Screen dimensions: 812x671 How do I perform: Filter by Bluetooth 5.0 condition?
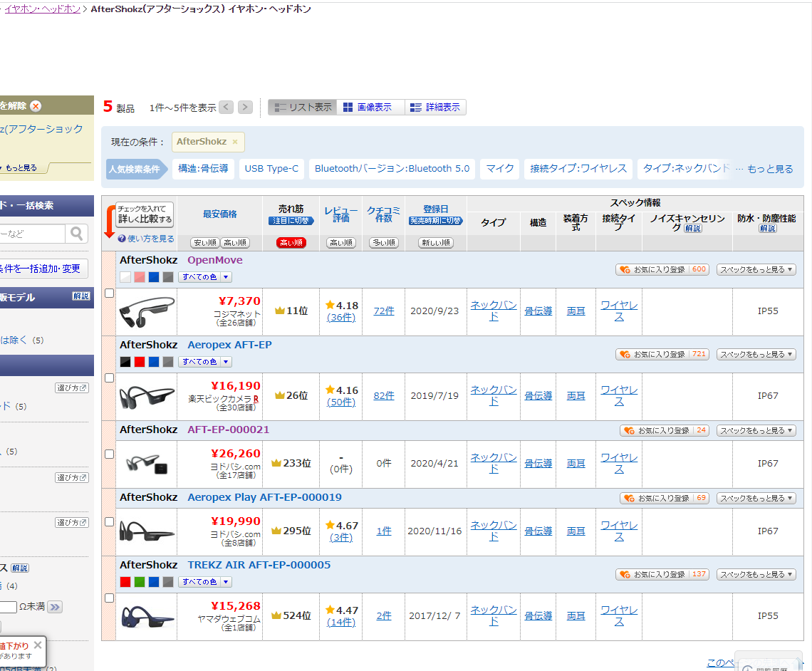click(392, 169)
